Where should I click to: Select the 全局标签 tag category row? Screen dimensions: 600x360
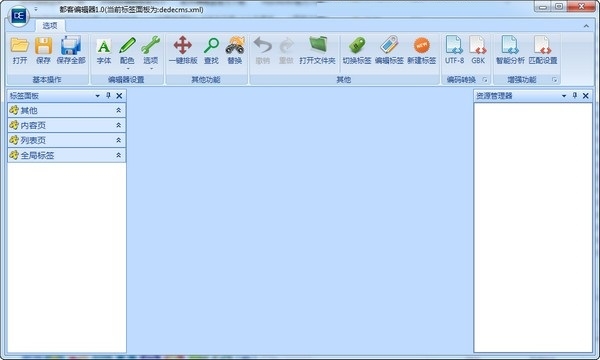click(67, 155)
